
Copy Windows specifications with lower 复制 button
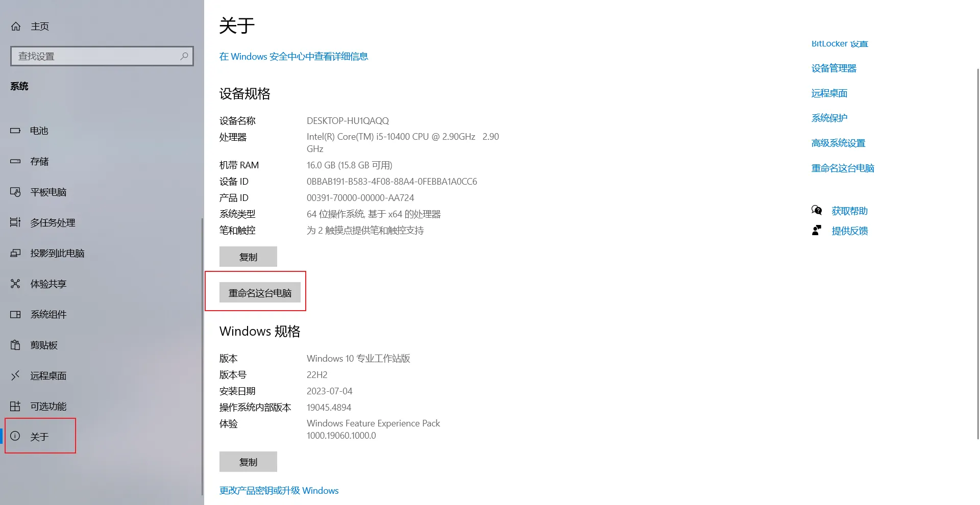point(248,462)
